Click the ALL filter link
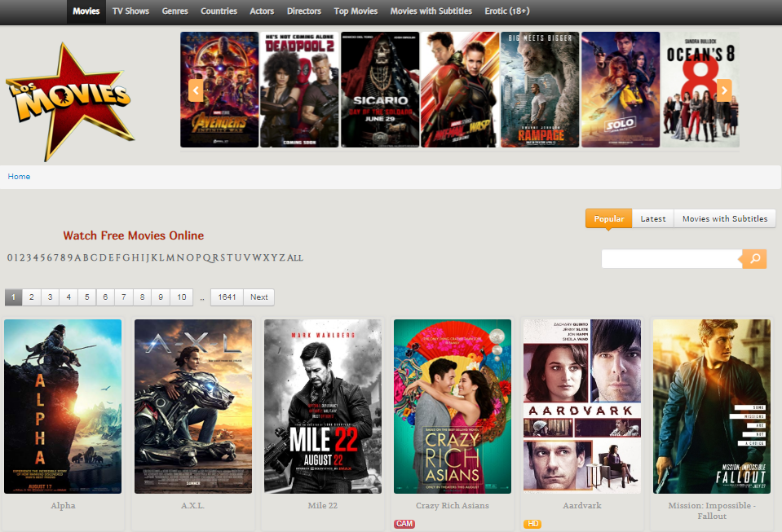The height and width of the screenshot is (532, 782). [294, 258]
